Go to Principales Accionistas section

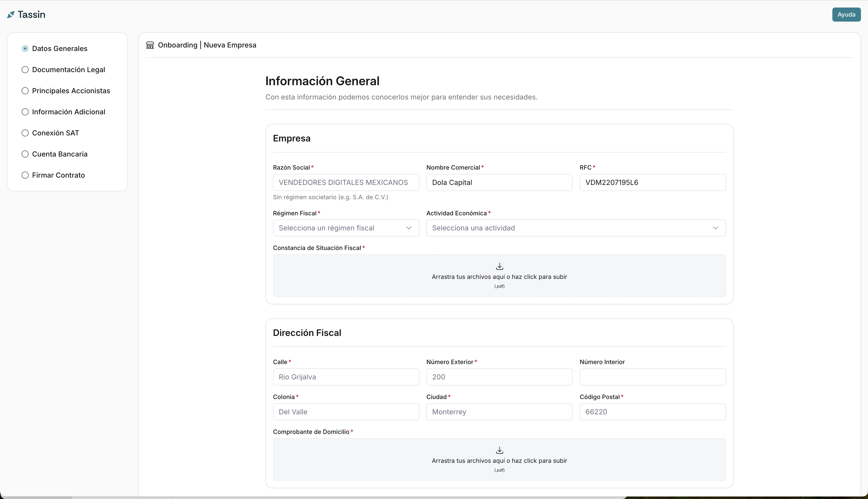[71, 91]
